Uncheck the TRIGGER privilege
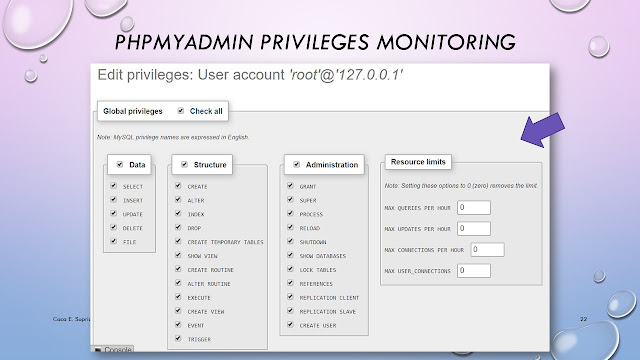 coord(178,338)
